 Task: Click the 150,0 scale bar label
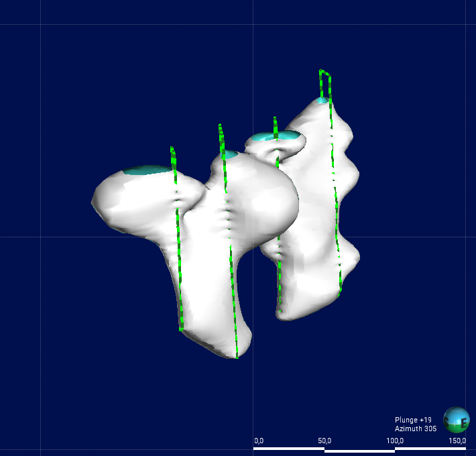point(457,441)
